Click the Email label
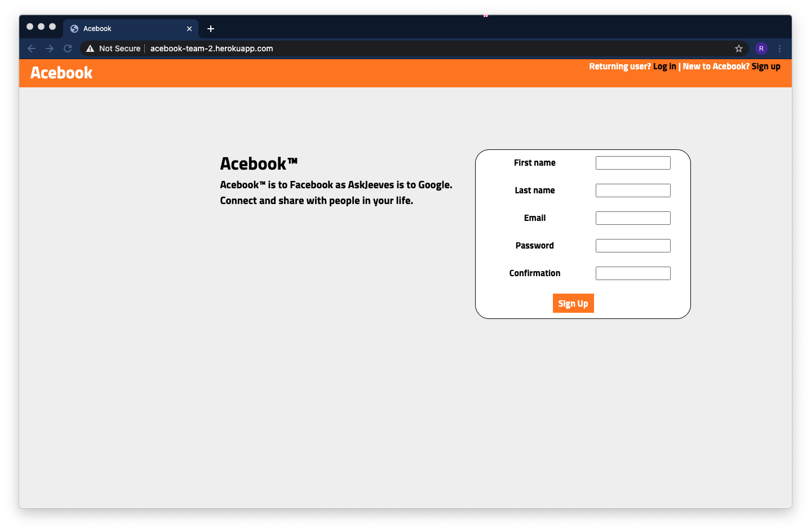The height and width of the screenshot is (532, 811). 535,218
